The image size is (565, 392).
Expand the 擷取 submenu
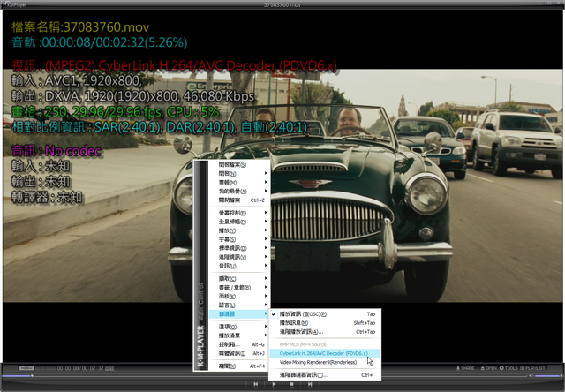tap(239, 278)
